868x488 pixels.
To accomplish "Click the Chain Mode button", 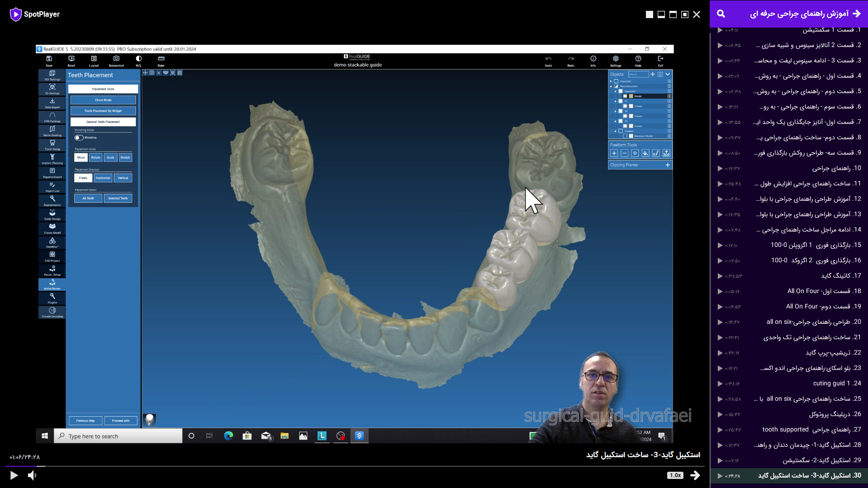I will coord(103,100).
